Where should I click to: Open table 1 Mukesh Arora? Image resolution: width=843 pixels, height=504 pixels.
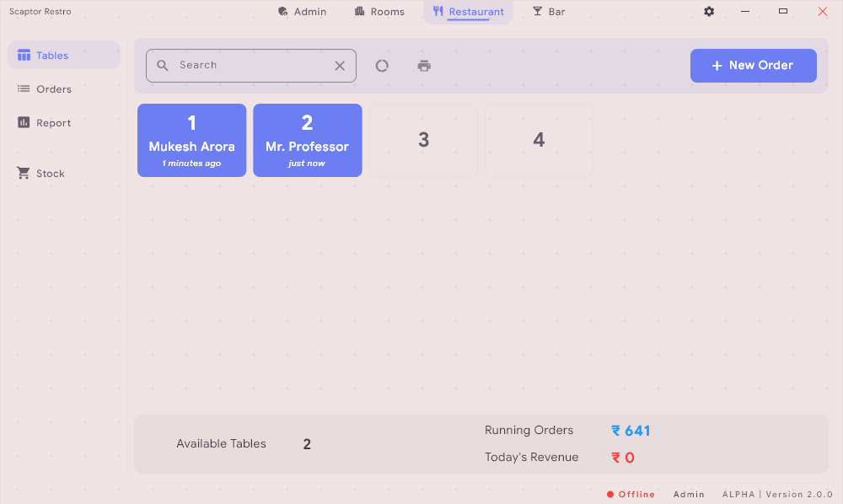(191, 140)
